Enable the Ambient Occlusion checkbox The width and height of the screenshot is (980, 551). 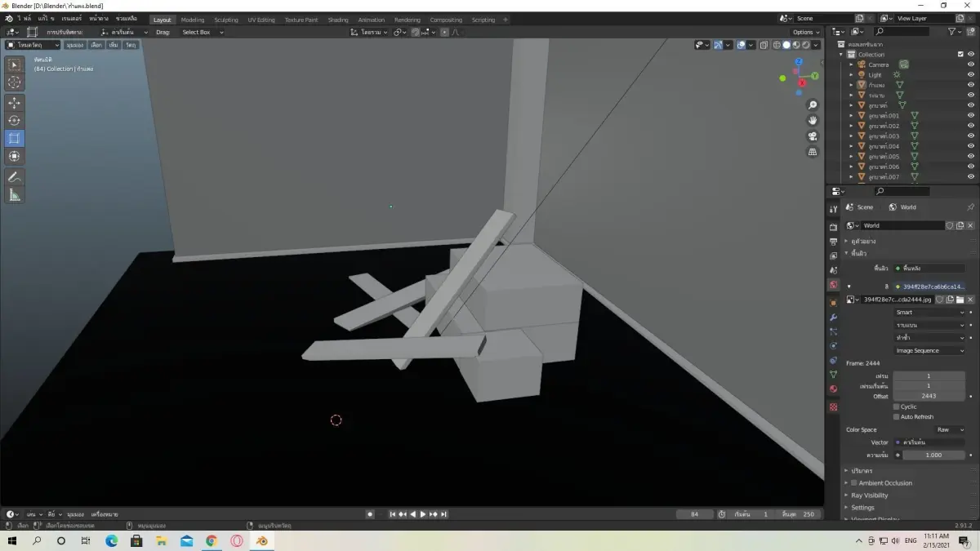click(x=854, y=482)
